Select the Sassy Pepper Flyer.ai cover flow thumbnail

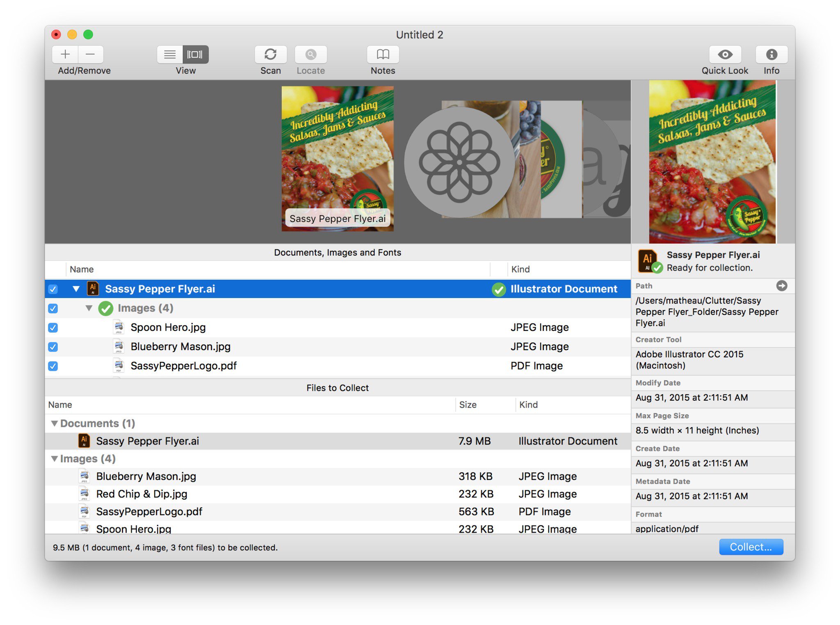tap(337, 159)
